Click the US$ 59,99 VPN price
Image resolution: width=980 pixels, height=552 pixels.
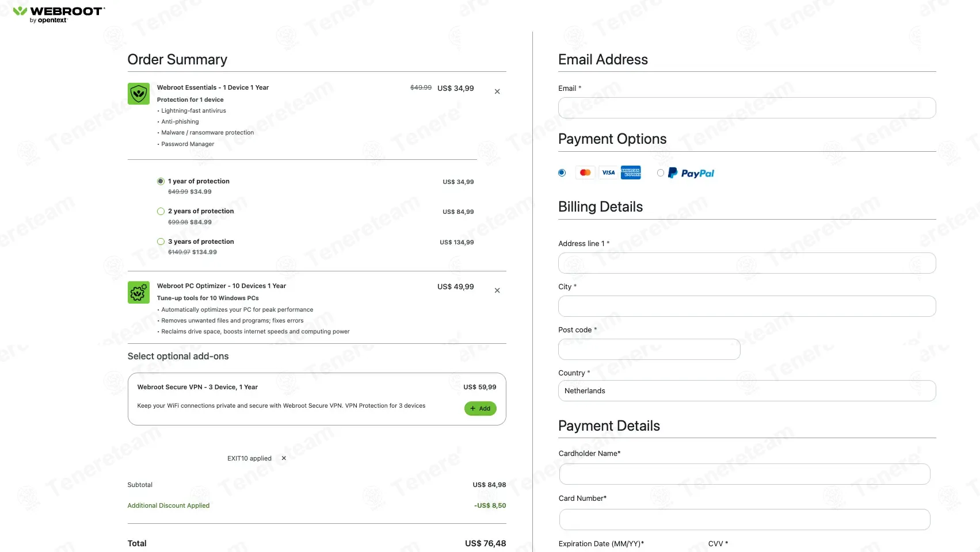click(480, 388)
